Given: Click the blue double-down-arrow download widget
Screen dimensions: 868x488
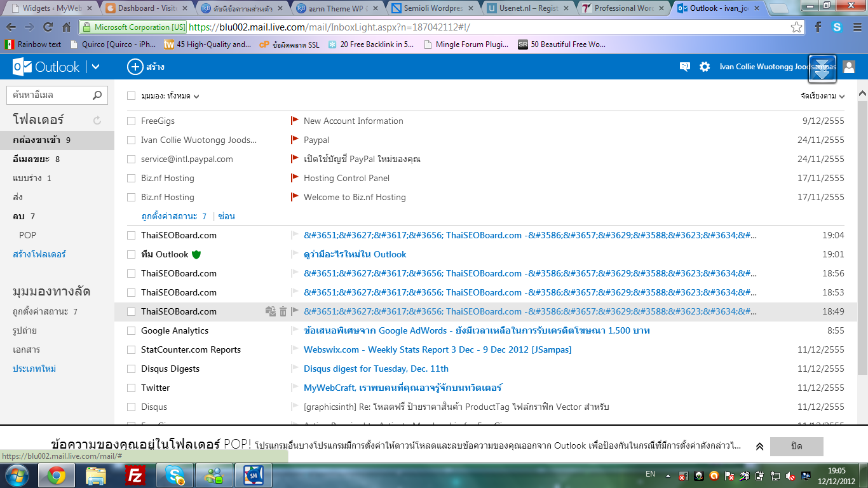Looking at the screenshot, I should (x=822, y=69).
